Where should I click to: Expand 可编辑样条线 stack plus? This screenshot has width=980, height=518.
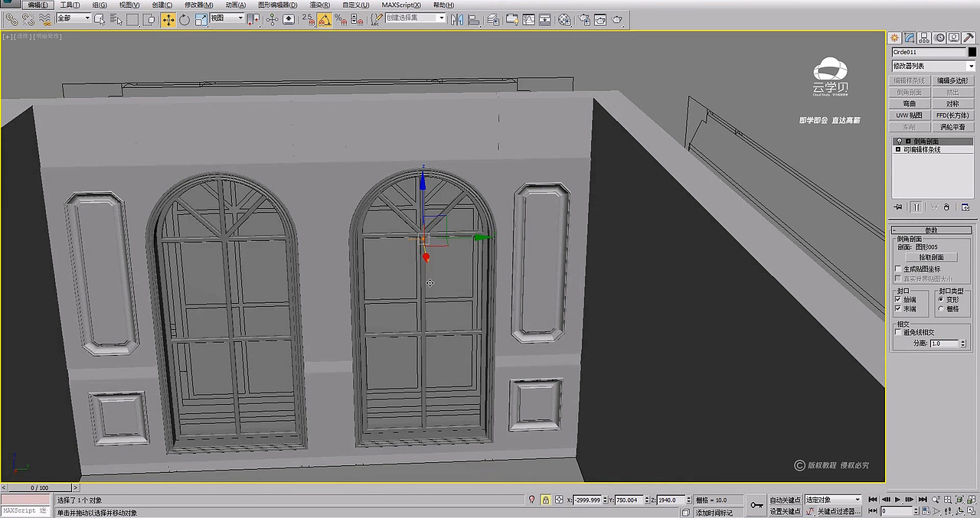click(x=898, y=150)
